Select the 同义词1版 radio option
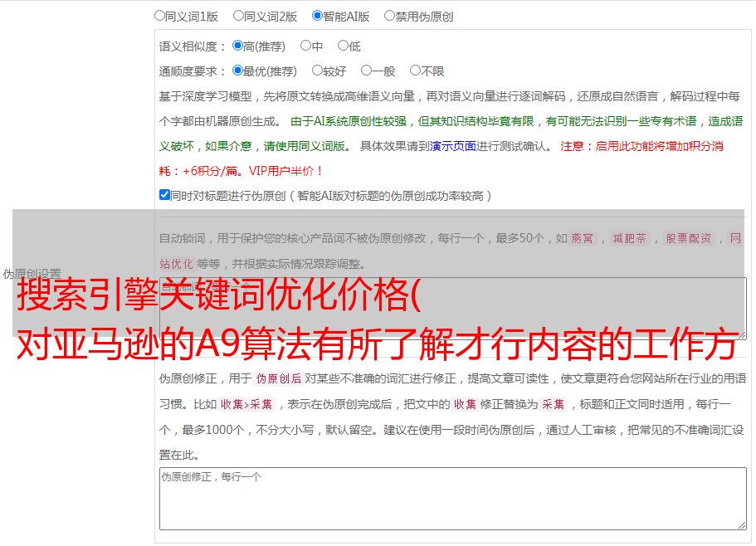Screen dimensions: 756x546 [159, 16]
